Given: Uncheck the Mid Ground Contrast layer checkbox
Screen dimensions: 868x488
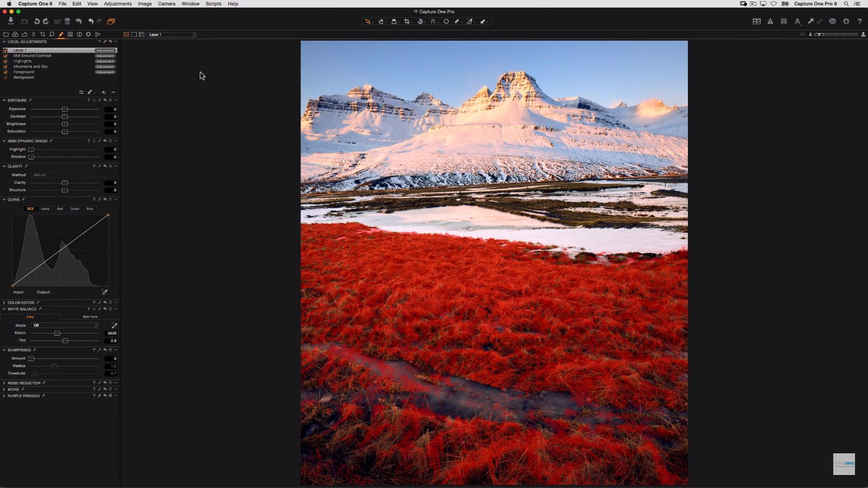Looking at the screenshot, I should [x=5, y=56].
